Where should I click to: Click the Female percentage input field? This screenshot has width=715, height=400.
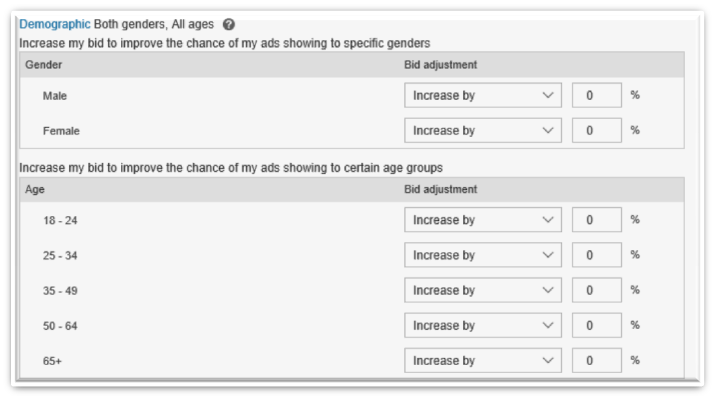pos(596,131)
